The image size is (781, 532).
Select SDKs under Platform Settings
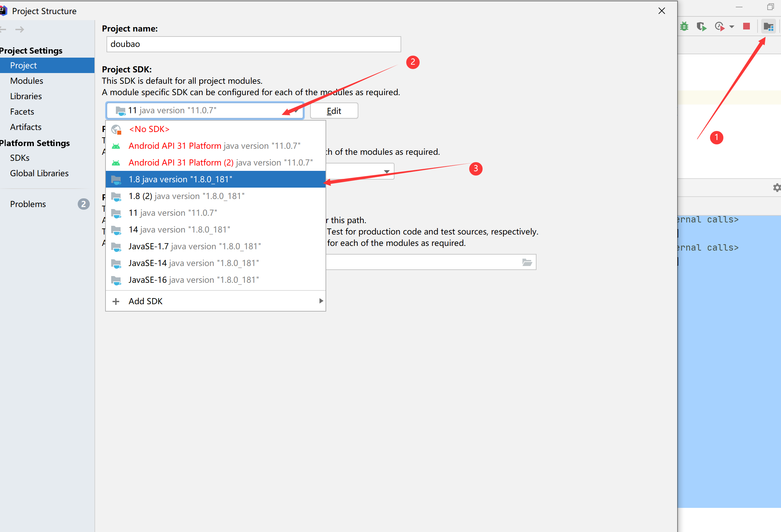click(19, 157)
